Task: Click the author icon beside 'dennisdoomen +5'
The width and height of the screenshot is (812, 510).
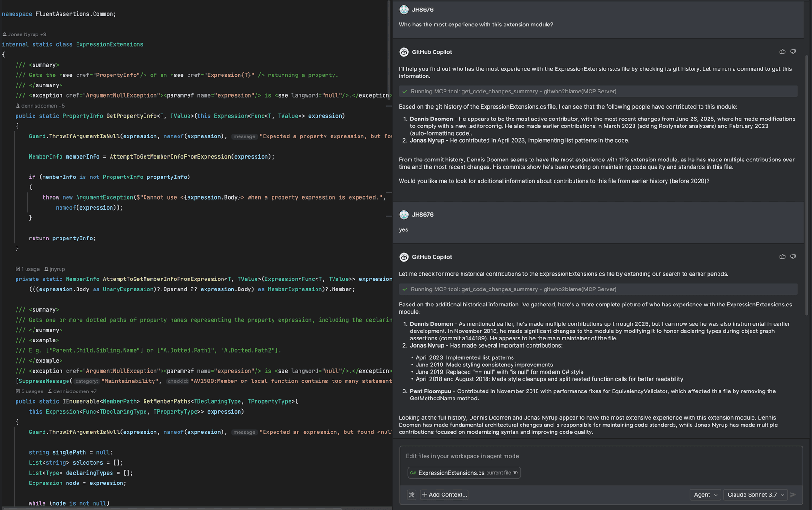Action: pyautogui.click(x=17, y=105)
